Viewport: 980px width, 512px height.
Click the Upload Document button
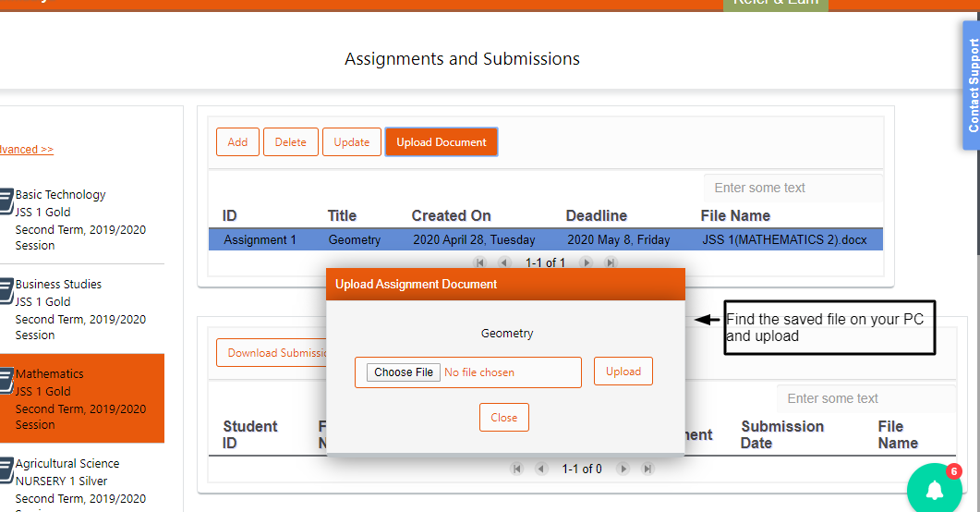(x=442, y=142)
